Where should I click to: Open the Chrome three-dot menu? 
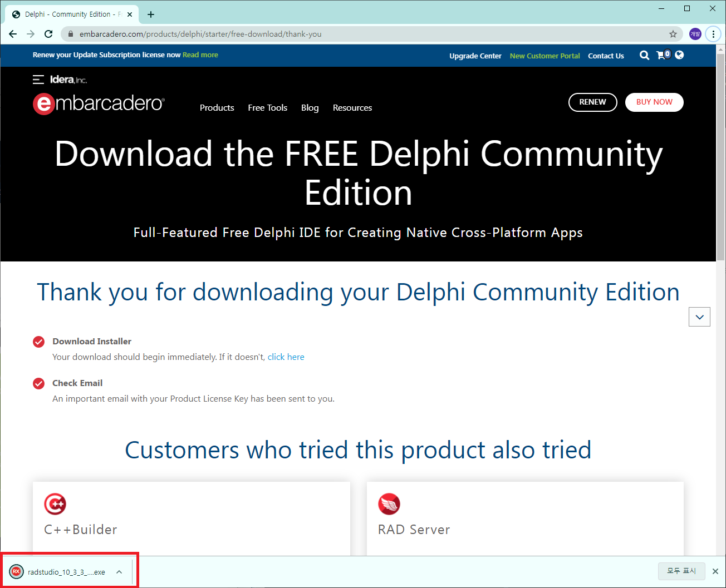(x=713, y=34)
